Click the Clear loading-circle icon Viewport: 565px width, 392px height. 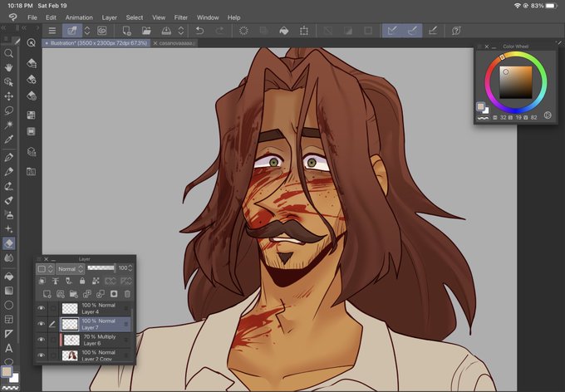(243, 31)
